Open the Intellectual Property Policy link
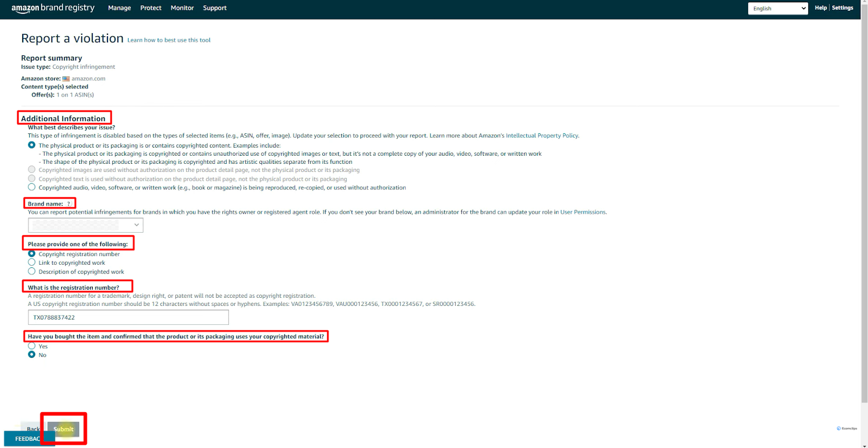Image resolution: width=868 pixels, height=448 pixels. click(x=542, y=136)
